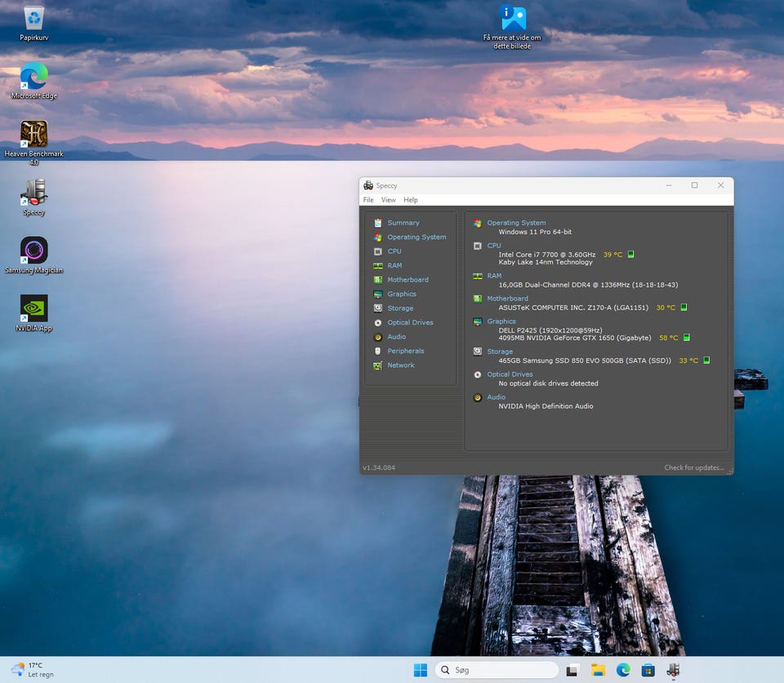Click the '58 °C' graphics temperature value
This screenshot has width=784, height=683.
(669, 337)
